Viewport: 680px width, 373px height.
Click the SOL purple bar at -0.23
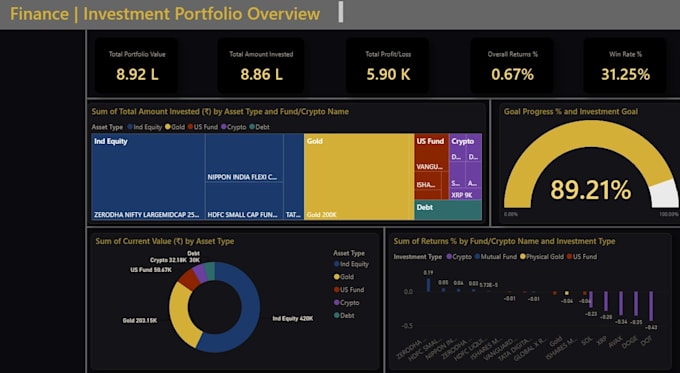click(x=591, y=300)
